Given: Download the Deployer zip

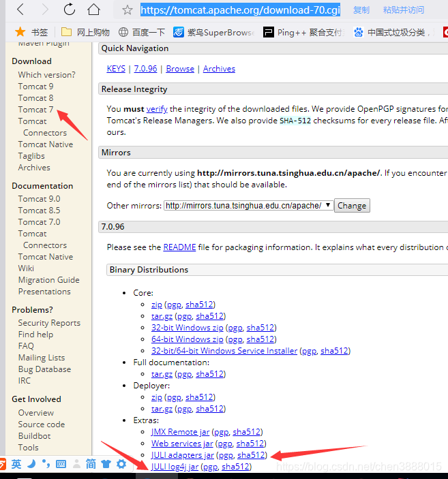Looking at the screenshot, I should pos(157,397).
